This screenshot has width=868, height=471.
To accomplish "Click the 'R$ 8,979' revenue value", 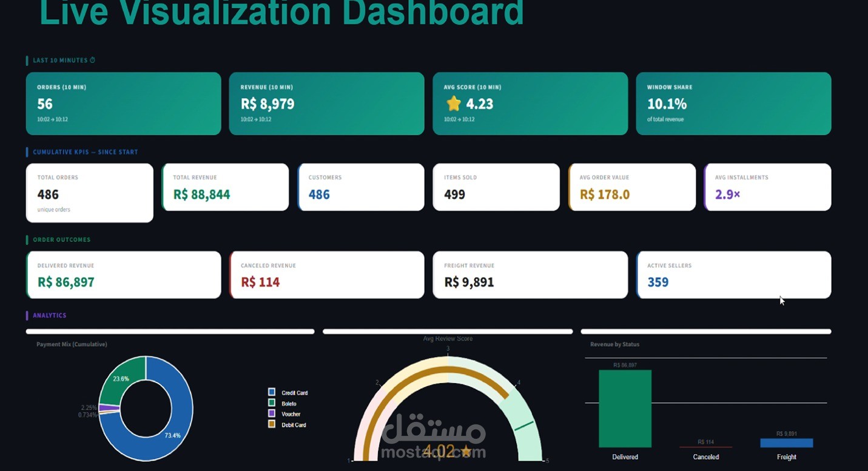I will coord(267,104).
